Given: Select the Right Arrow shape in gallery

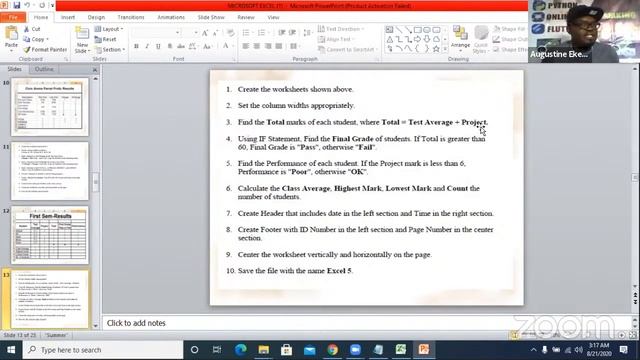Looking at the screenshot, I should [417, 39].
